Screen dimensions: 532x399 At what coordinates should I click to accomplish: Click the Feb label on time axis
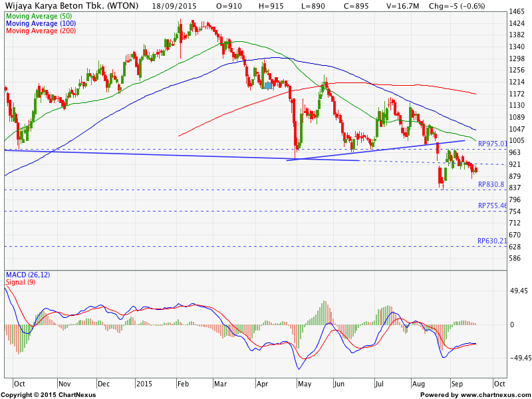(183, 384)
